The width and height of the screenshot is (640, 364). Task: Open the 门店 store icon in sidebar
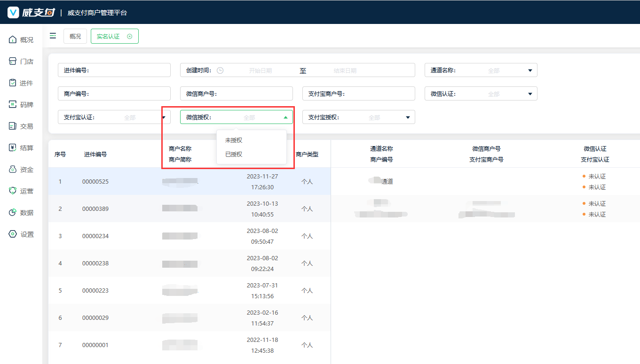tap(13, 62)
